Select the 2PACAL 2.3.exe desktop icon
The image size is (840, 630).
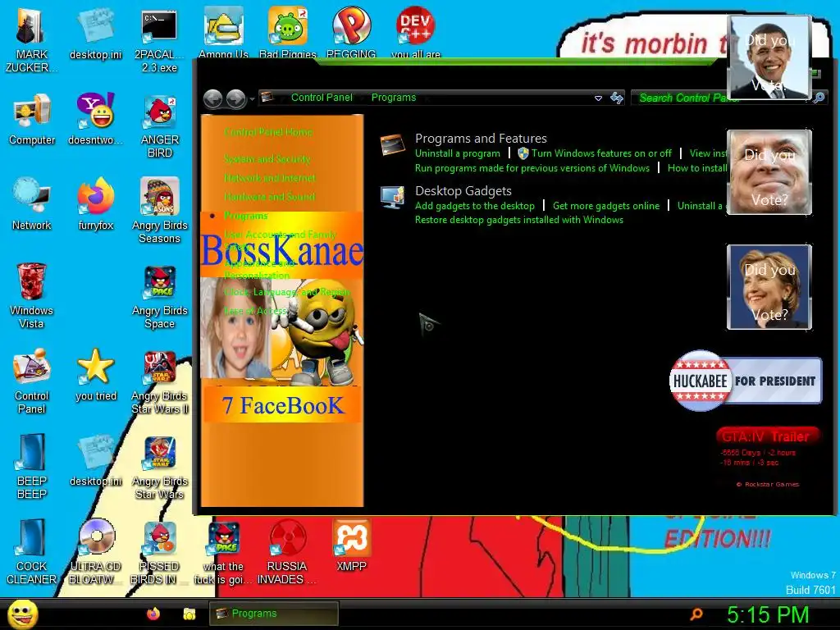click(159, 41)
